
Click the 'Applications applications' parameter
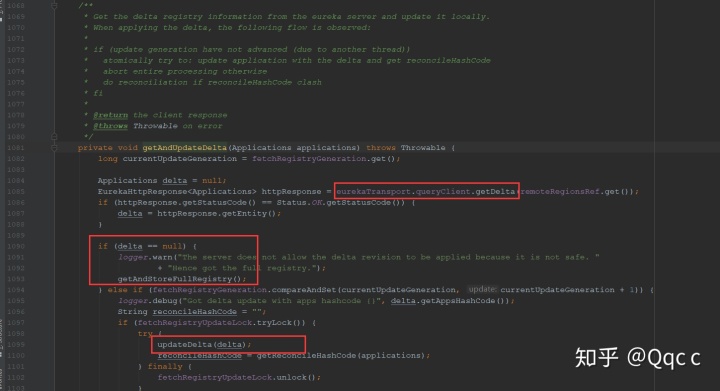294,147
